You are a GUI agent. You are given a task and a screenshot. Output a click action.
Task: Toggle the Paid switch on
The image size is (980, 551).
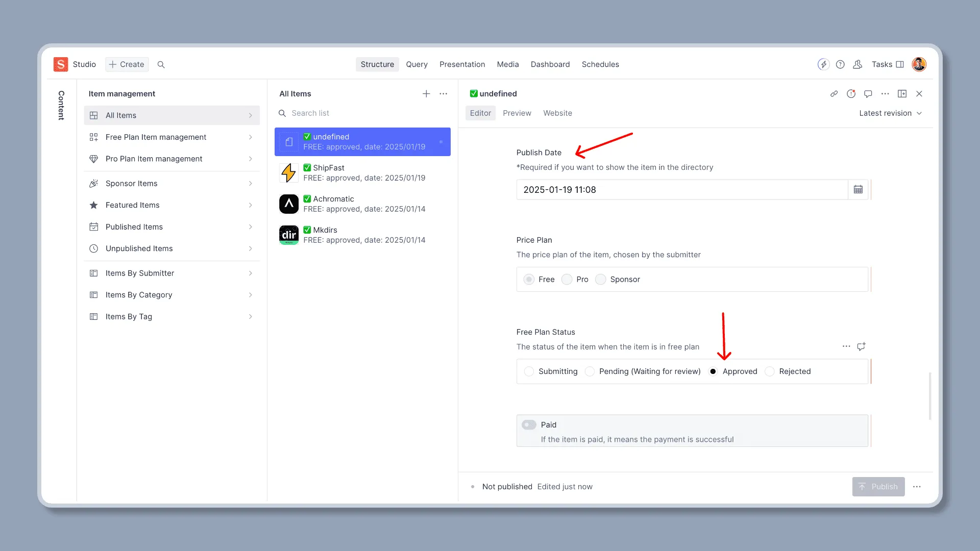click(529, 424)
